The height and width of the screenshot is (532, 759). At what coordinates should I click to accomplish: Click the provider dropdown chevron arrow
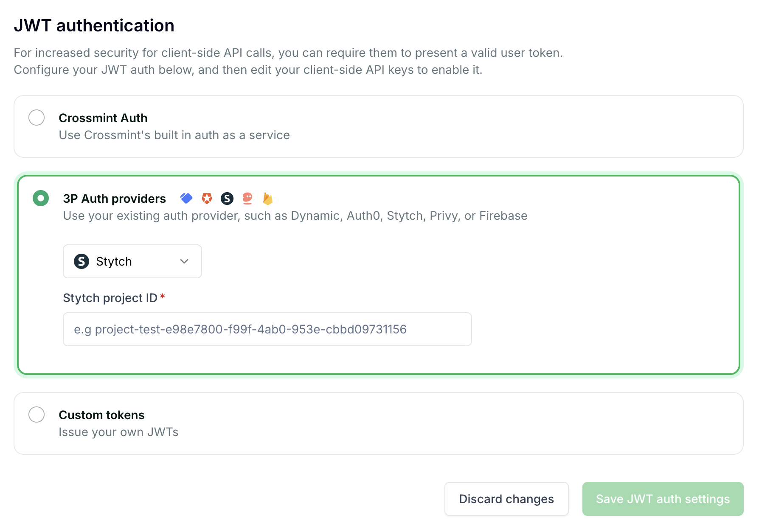tap(184, 261)
